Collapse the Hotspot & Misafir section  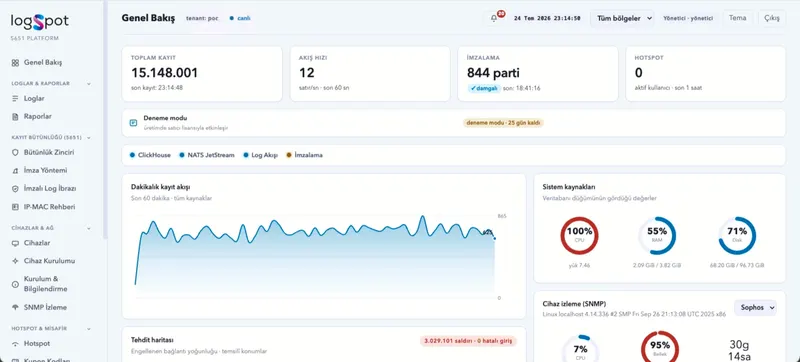(x=89, y=329)
